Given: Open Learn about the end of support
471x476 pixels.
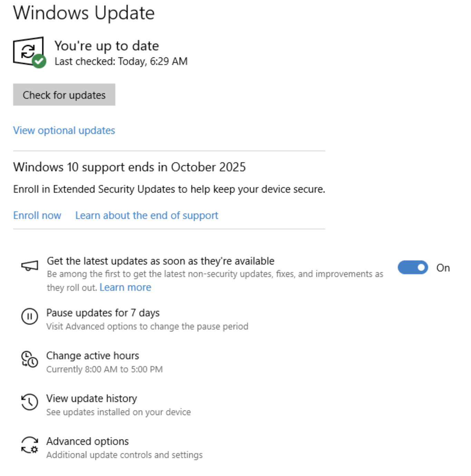Looking at the screenshot, I should [147, 216].
